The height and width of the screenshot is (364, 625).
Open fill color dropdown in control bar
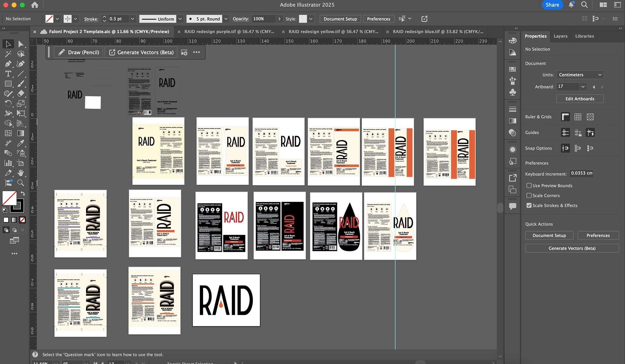click(57, 19)
